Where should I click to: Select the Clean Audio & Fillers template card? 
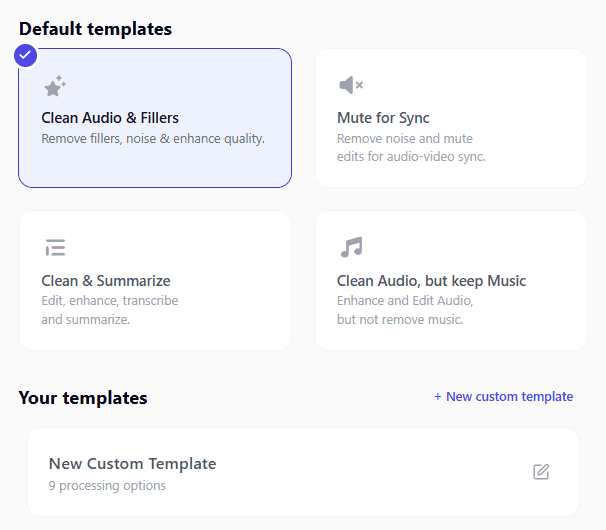click(155, 118)
